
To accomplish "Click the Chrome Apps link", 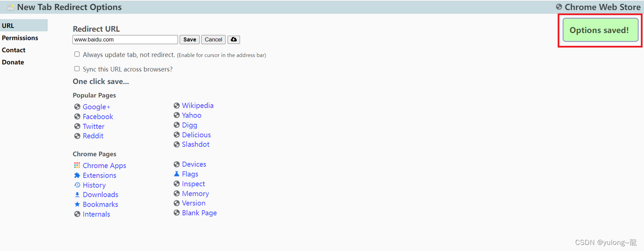I will pyautogui.click(x=104, y=165).
